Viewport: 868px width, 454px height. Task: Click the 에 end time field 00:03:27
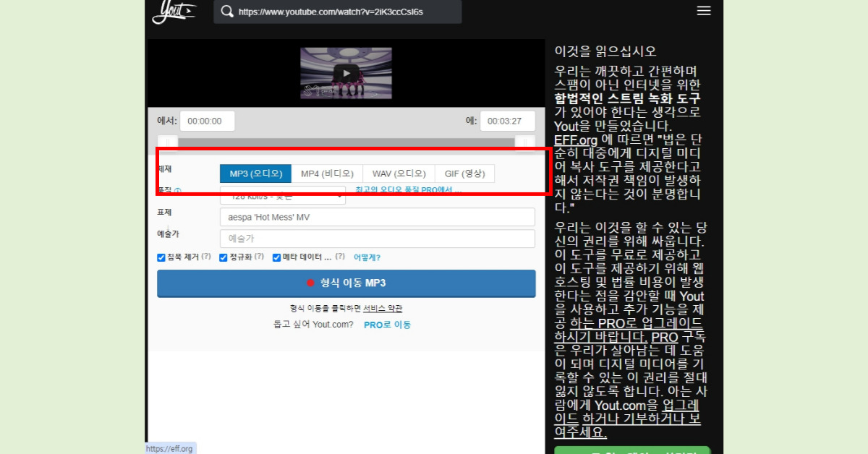coord(508,121)
